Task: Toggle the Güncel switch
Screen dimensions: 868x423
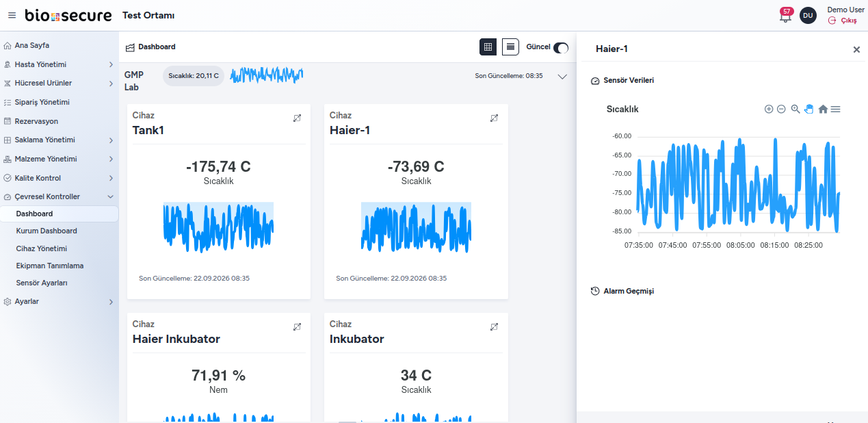Action: [x=561, y=47]
